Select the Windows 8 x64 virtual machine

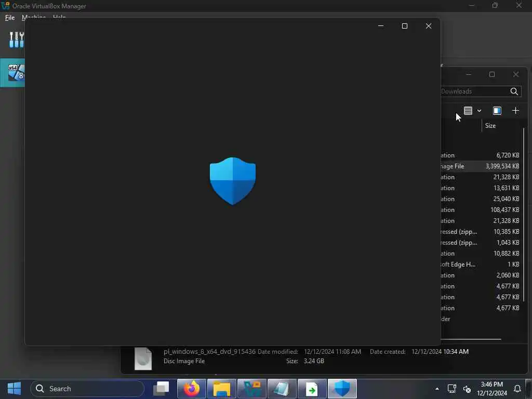click(x=12, y=73)
